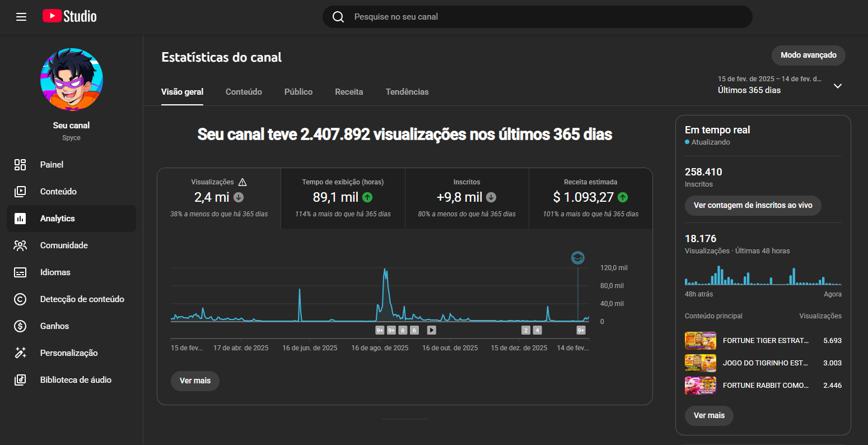Expand the date range chevron arrow
Screen dimensions: 868x445
coord(838,86)
